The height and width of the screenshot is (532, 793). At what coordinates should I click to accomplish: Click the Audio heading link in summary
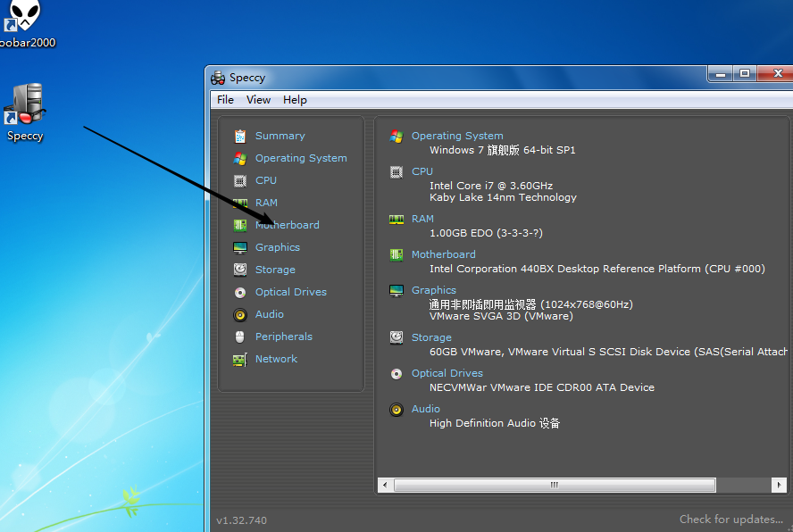(426, 409)
